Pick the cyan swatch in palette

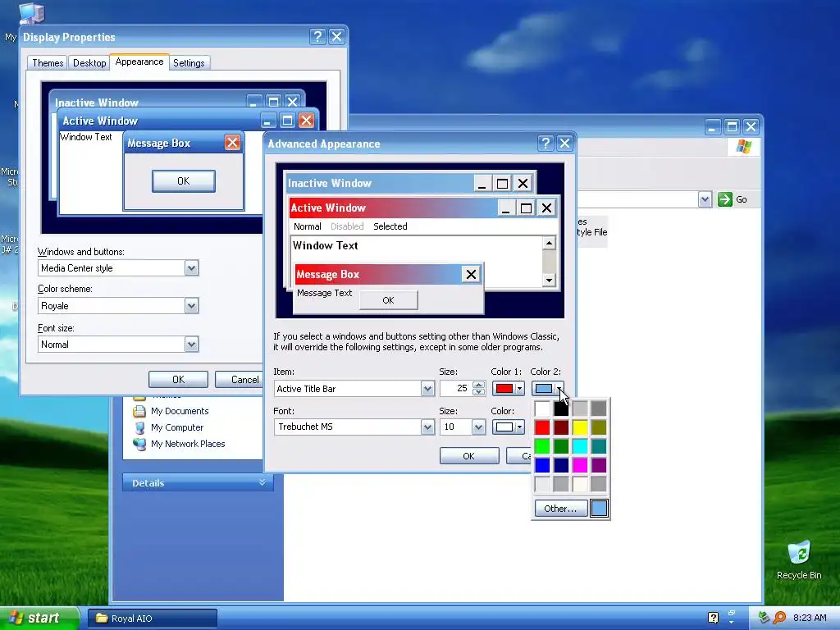click(x=580, y=446)
